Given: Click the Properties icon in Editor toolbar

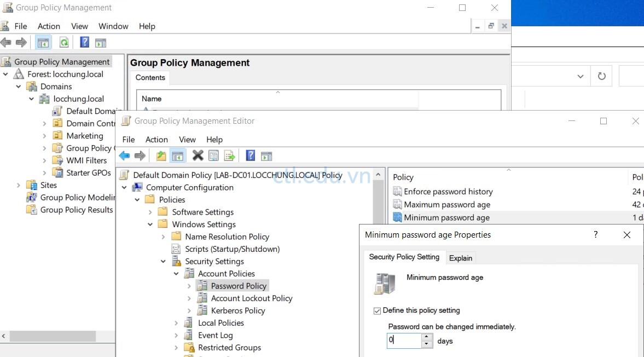Looking at the screenshot, I should tap(213, 156).
